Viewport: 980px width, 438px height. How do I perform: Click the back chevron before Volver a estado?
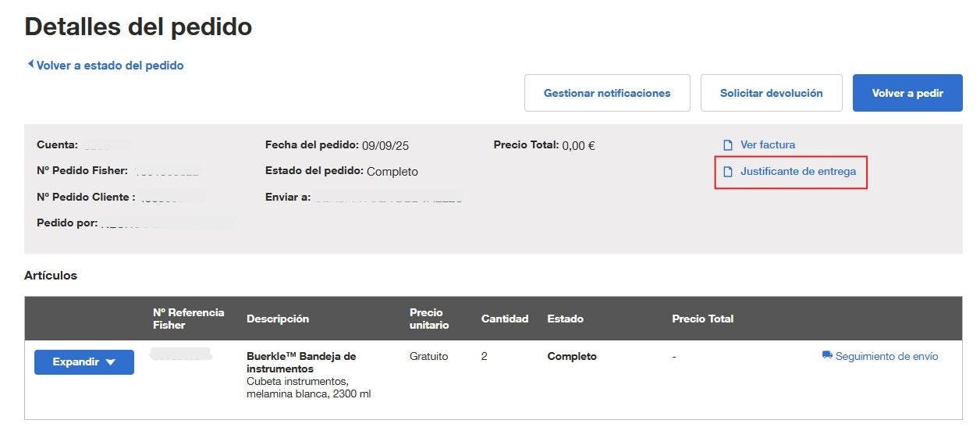pos(30,65)
